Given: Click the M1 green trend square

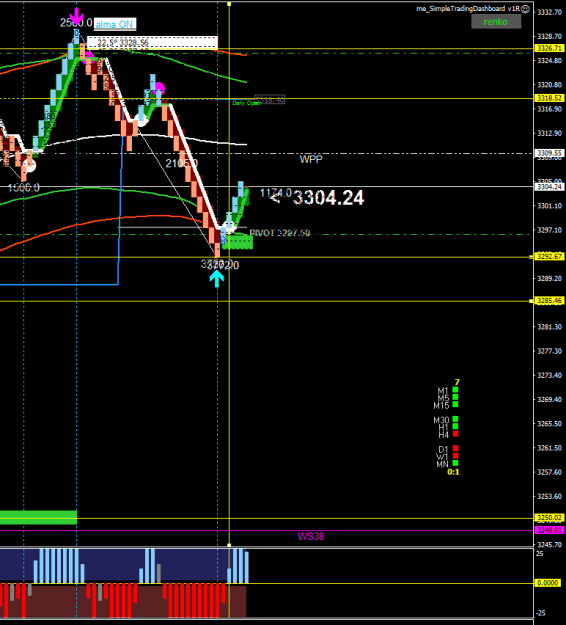Looking at the screenshot, I should [455, 390].
